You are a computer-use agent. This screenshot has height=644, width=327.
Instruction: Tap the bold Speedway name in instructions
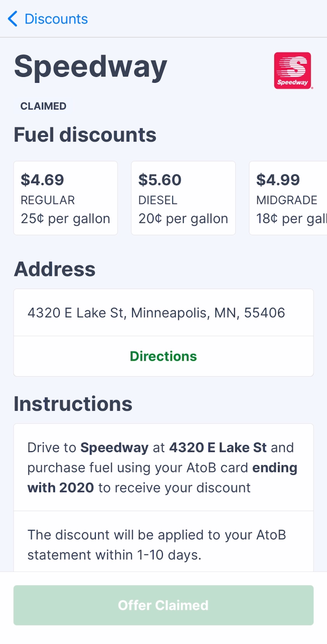coord(114,448)
